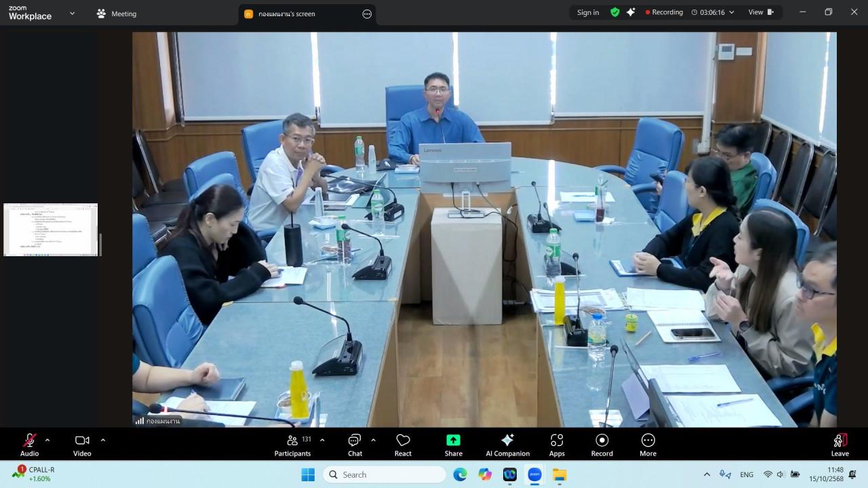
Task: Leave the meeting
Action: (840, 445)
